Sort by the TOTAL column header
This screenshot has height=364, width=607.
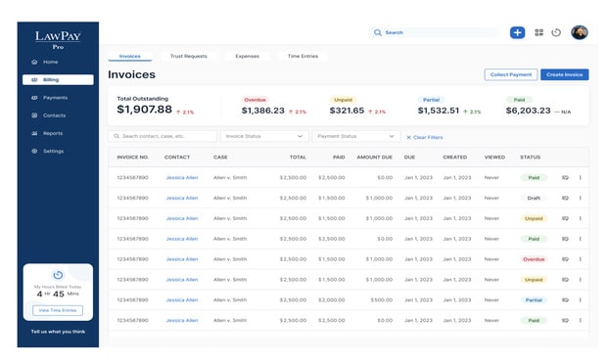(298, 158)
